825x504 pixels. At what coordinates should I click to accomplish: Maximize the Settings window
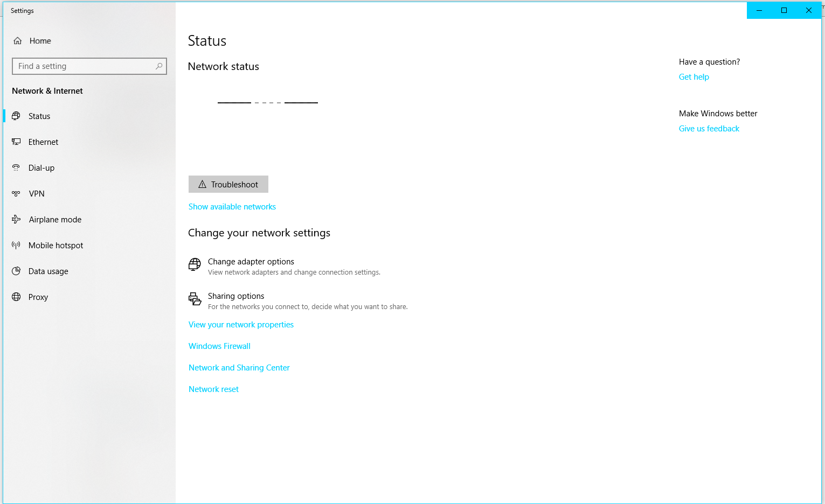pyautogui.click(x=784, y=10)
